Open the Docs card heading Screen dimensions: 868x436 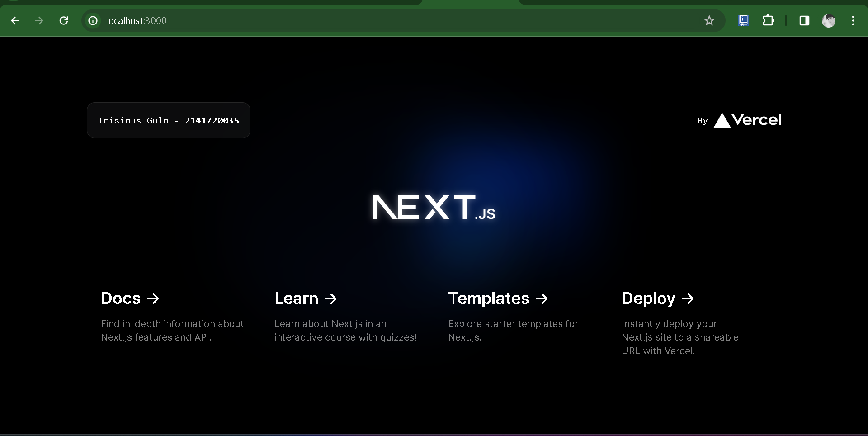pyautogui.click(x=130, y=299)
